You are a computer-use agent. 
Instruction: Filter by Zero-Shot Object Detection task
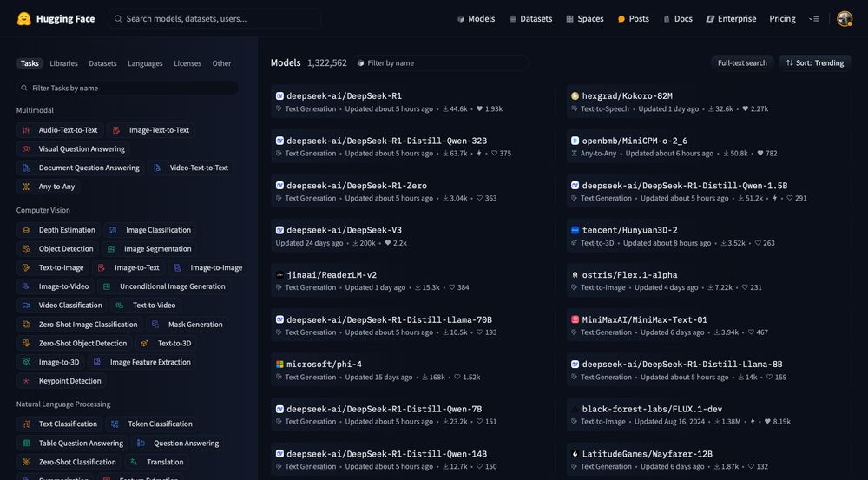(x=75, y=343)
